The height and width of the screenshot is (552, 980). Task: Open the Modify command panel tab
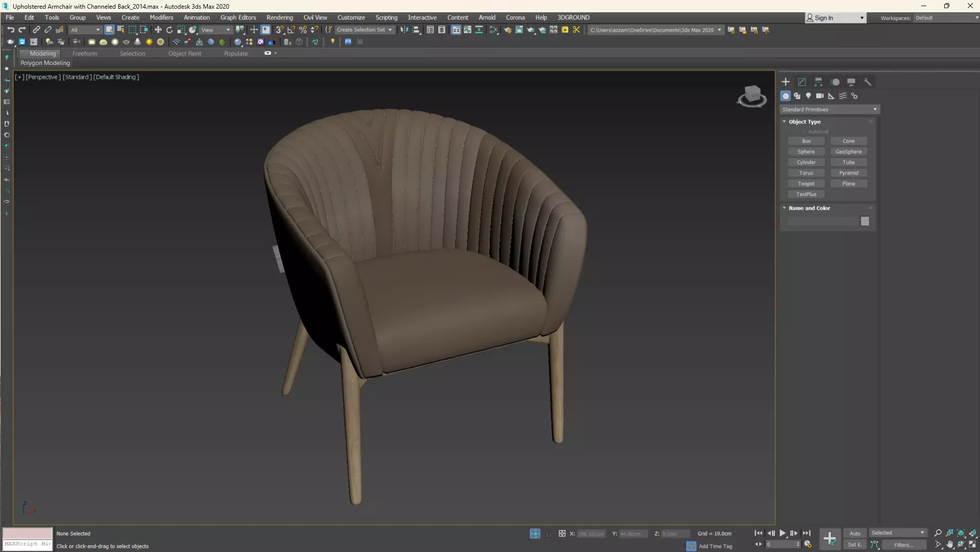click(x=802, y=82)
